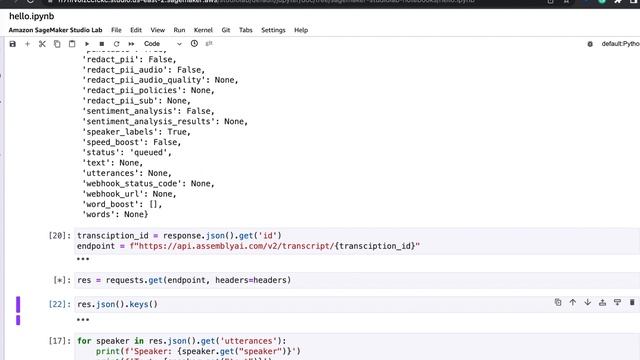The width and height of the screenshot is (640, 360).
Task: Open the Kernel menu
Action: 203,30
